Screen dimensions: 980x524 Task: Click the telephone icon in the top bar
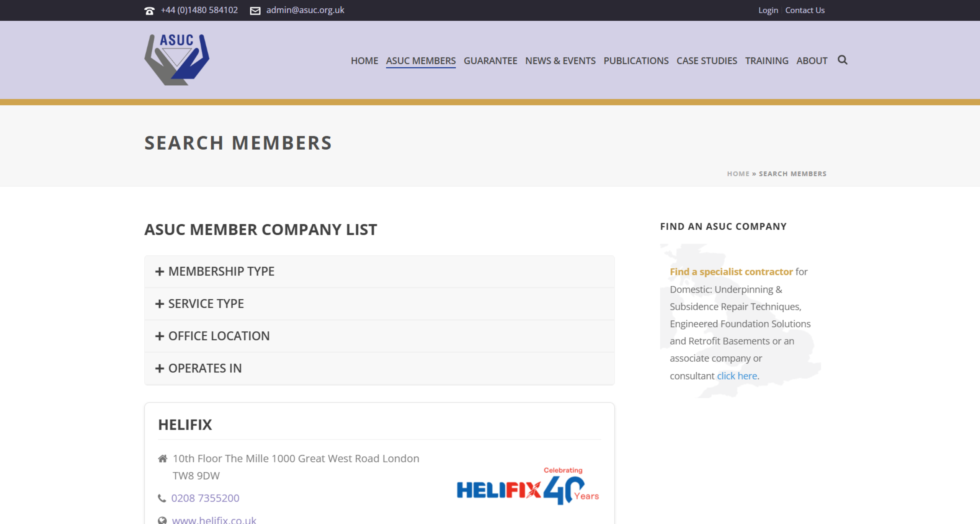coord(149,10)
